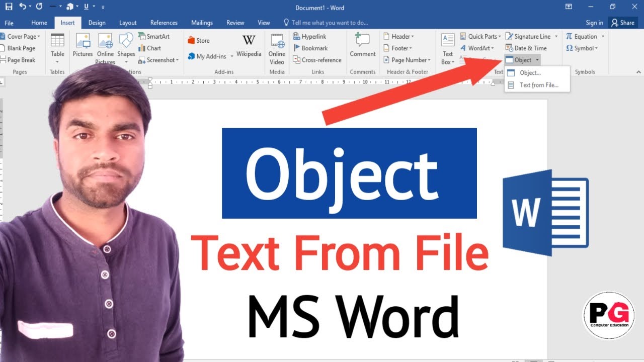This screenshot has width=644, height=362.
Task: Insert a Chart
Action: [150, 48]
